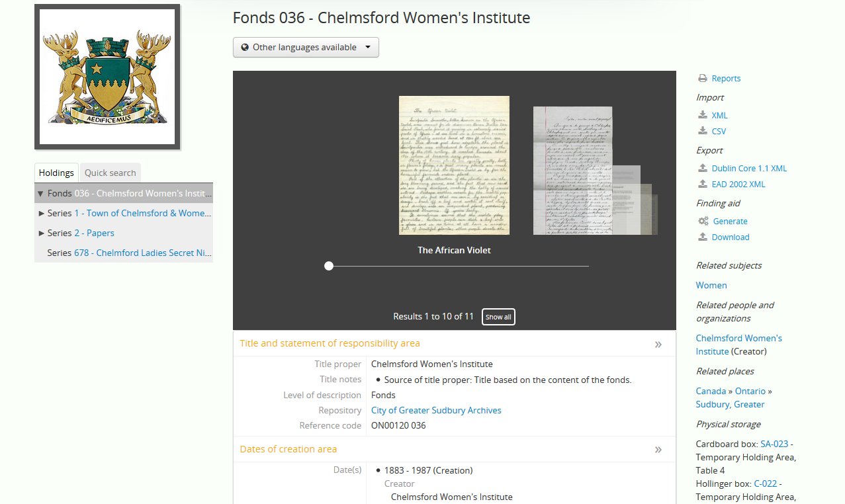
Task: Click the EAD 2002 XML export icon
Action: pos(703,185)
